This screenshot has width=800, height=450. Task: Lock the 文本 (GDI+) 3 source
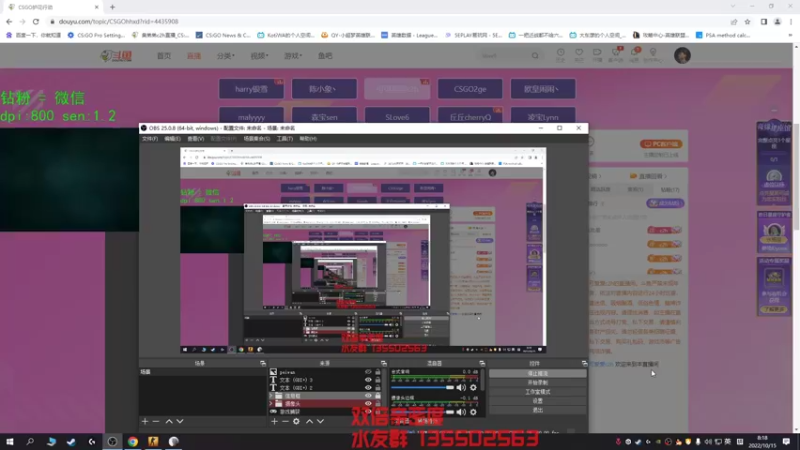coord(378,380)
